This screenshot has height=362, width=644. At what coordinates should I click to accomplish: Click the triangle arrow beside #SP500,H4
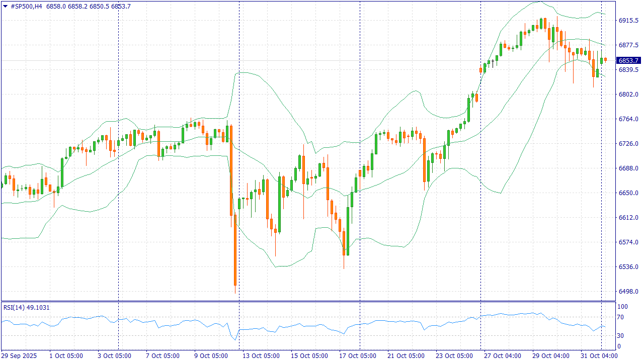pos(6,7)
